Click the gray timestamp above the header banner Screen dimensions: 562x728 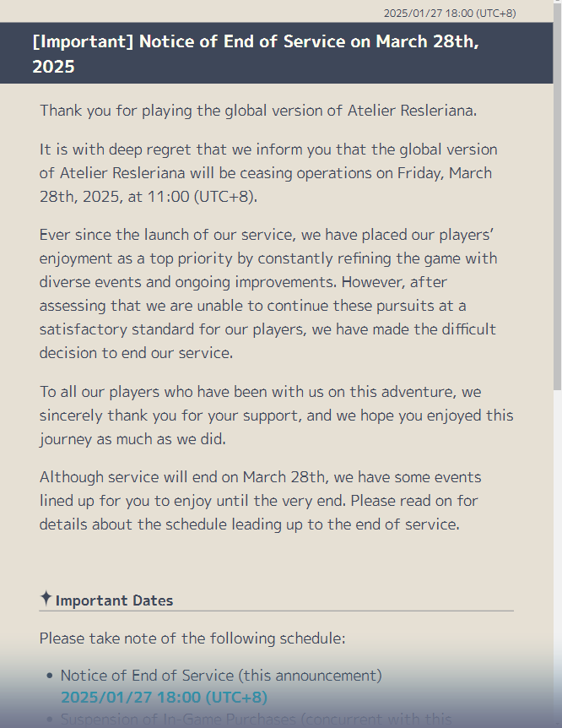coord(449,13)
